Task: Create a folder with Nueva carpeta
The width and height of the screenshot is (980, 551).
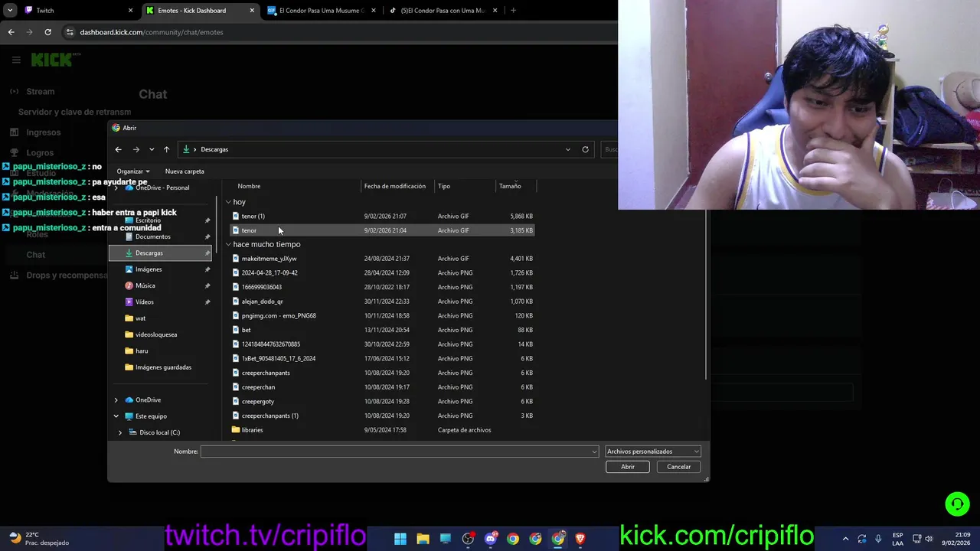Action: pos(185,171)
